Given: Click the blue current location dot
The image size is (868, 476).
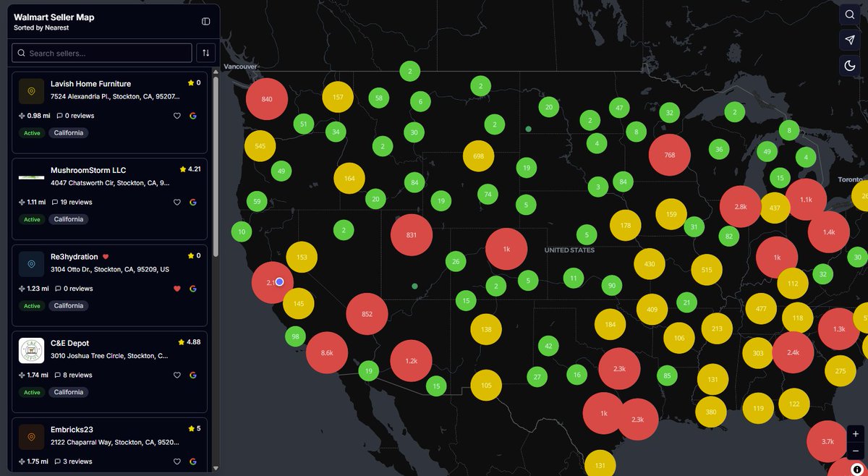Looking at the screenshot, I should 279,282.
